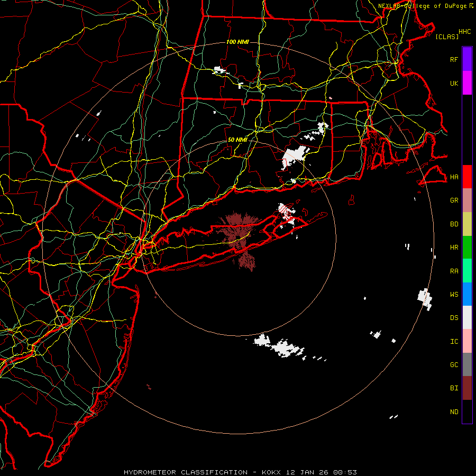Select the 'RA' legend label
The height and width of the screenshot is (476, 476).
[x=454, y=271]
